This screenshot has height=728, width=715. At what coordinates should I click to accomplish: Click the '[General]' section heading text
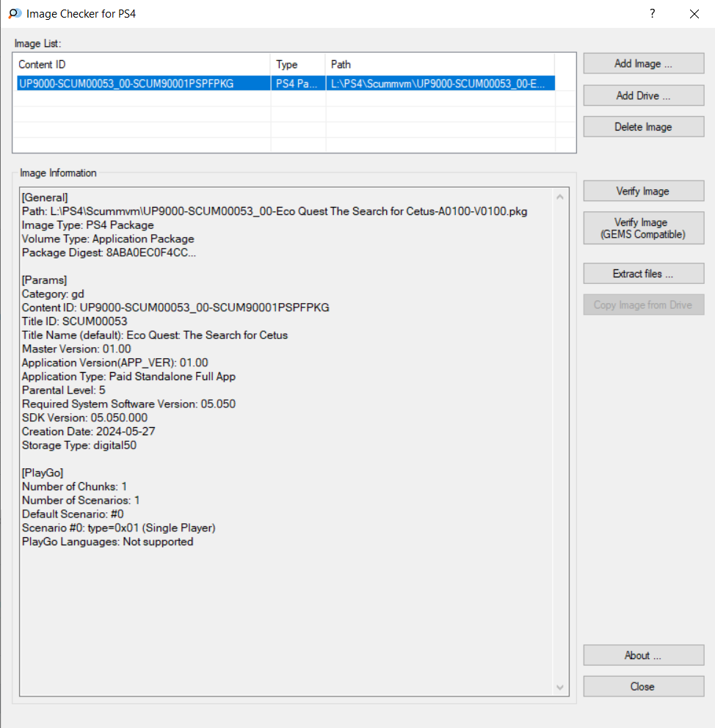click(x=45, y=197)
